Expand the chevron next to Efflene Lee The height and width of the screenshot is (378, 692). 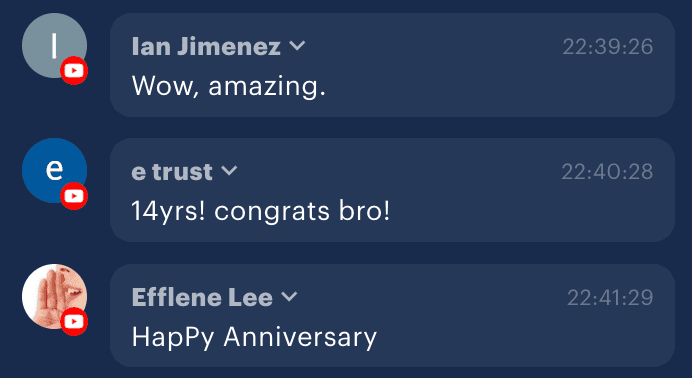[289, 296]
